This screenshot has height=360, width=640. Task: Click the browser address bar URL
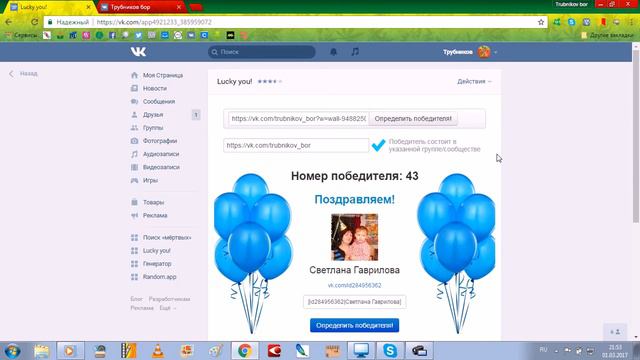(x=154, y=22)
